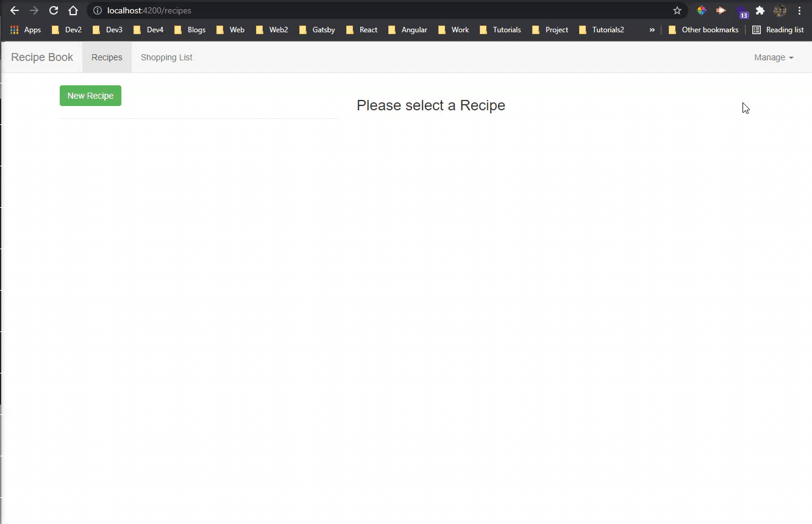Viewport: 812px width, 524px height.
Task: Open the Tutorials bookmark folder
Action: point(500,29)
